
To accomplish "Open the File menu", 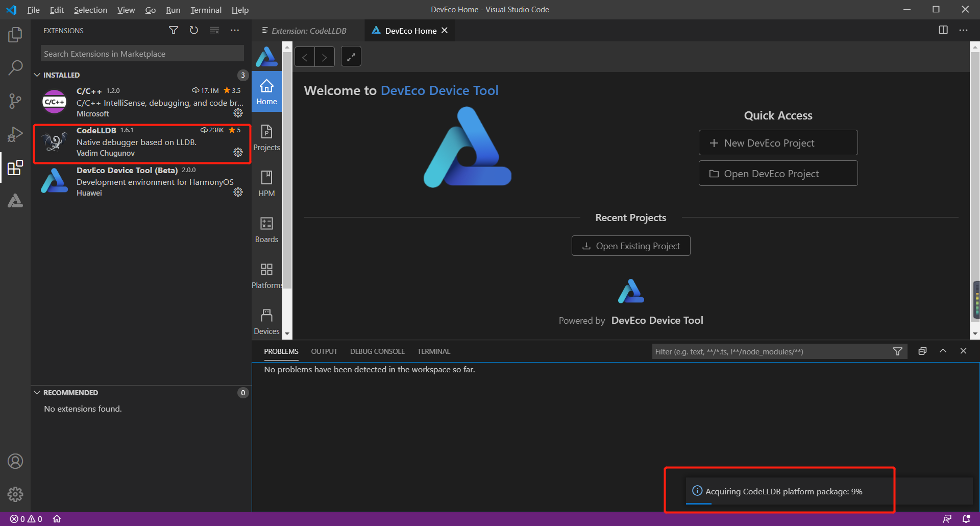I will pyautogui.click(x=34, y=10).
